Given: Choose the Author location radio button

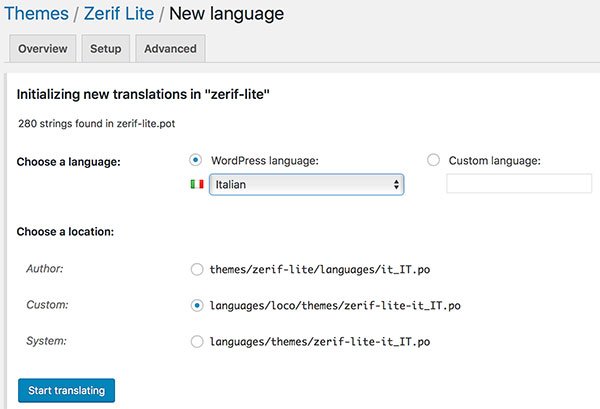Looking at the screenshot, I should (x=197, y=269).
